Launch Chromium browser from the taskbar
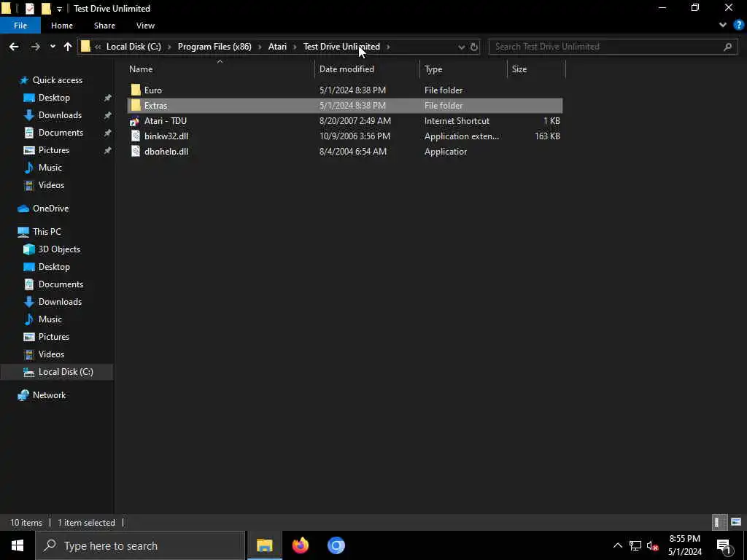Image resolution: width=747 pixels, height=560 pixels. [336, 545]
